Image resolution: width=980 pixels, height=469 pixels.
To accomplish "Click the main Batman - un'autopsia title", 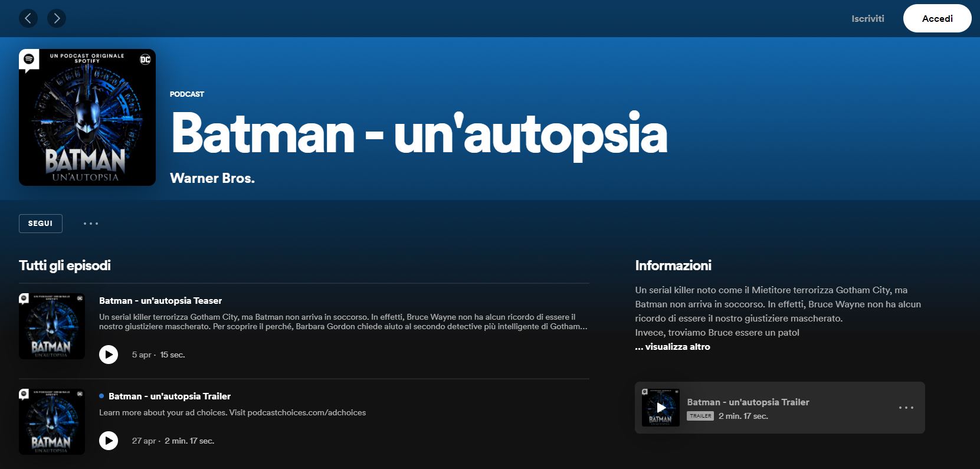I will 419,134.
